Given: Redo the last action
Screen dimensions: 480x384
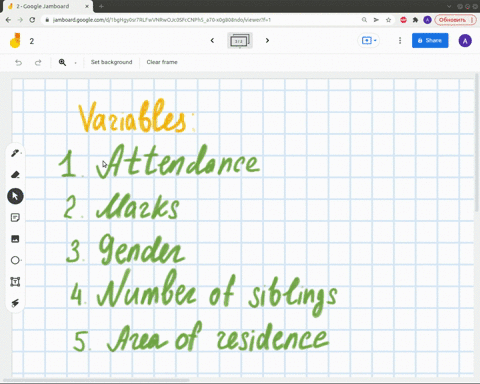Looking at the screenshot, I should tap(38, 62).
